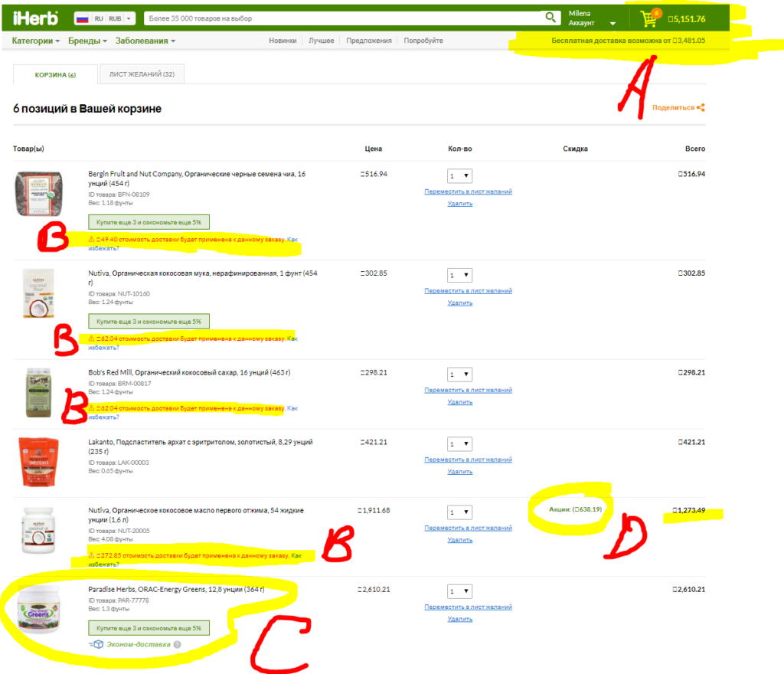The image size is (784, 674).
Task: Click the Bergin chia seeds product thumbnail
Action: click(x=38, y=194)
